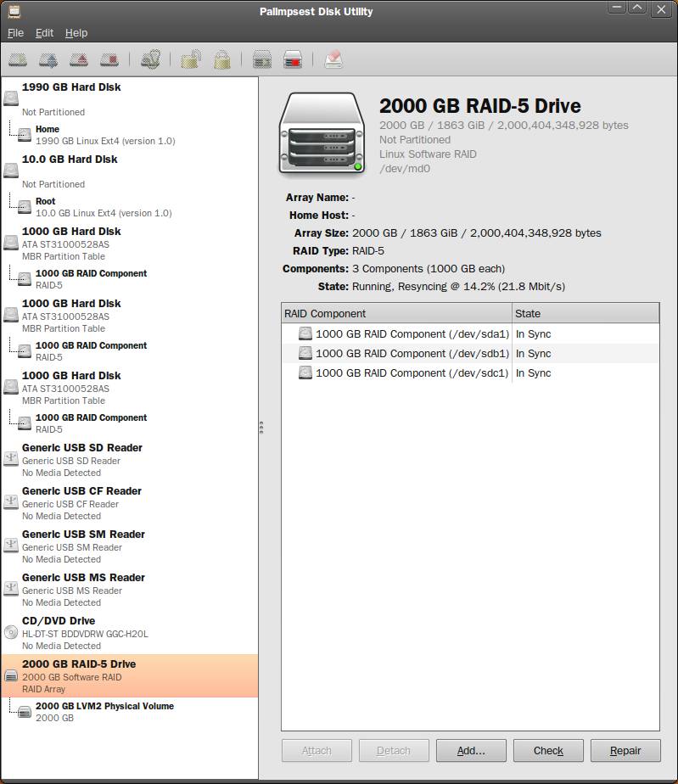Click the Attach button
Viewport: 678px width, 784px height.
pos(317,751)
